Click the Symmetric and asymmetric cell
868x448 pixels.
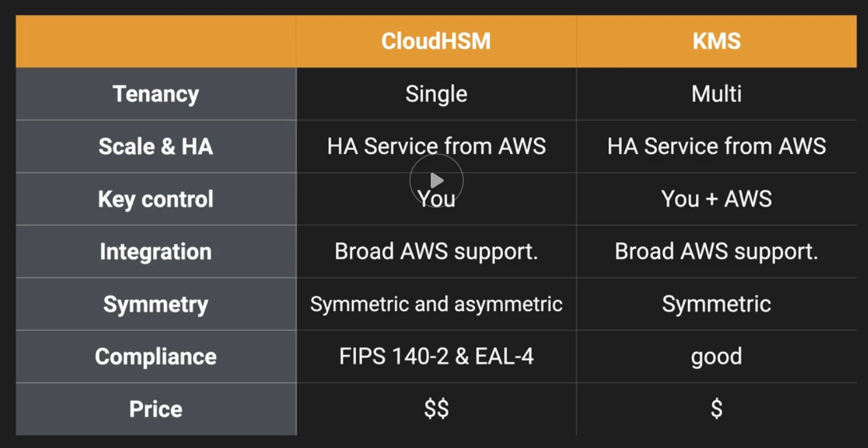pos(436,304)
